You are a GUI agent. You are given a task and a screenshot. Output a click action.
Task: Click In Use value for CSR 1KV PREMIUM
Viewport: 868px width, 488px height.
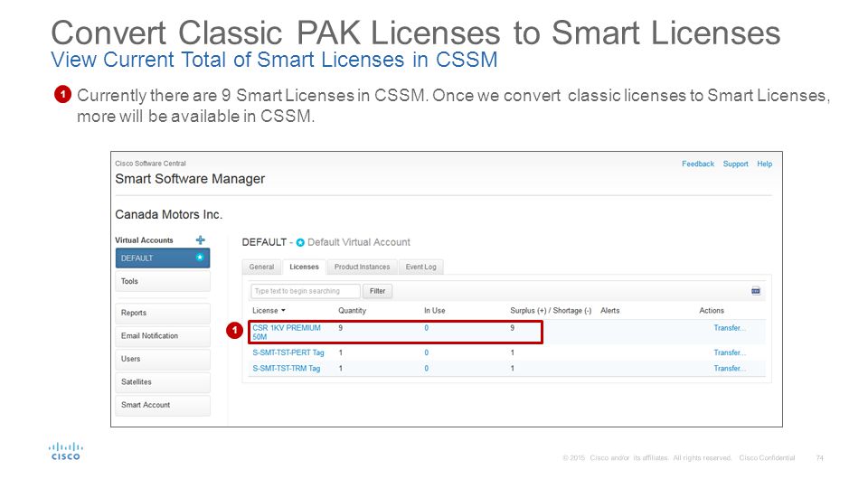click(426, 327)
